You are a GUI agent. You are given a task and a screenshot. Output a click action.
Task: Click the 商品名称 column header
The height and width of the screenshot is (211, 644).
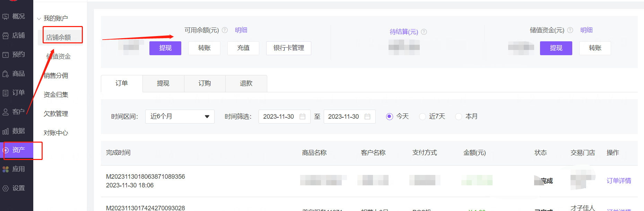[314, 153]
